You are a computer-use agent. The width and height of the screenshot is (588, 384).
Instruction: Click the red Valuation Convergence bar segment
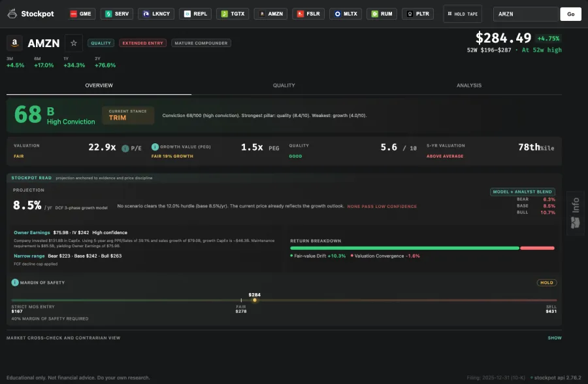tap(538, 248)
